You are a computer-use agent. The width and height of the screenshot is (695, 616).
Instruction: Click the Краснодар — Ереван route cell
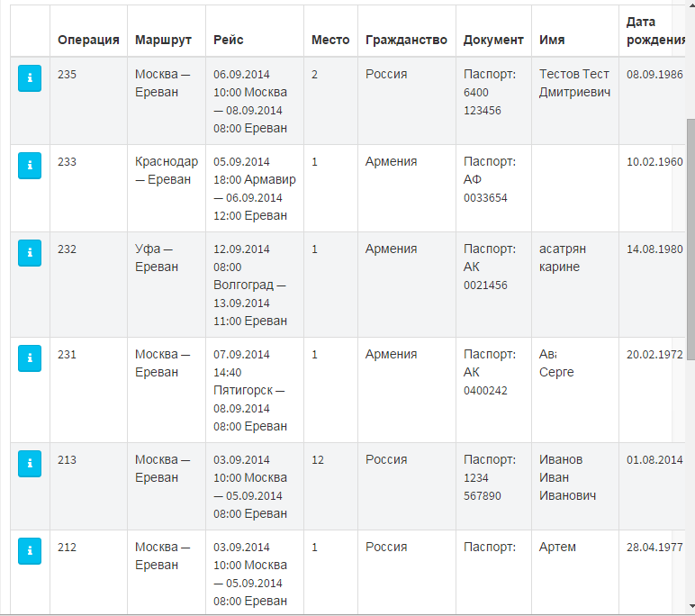[x=167, y=170]
